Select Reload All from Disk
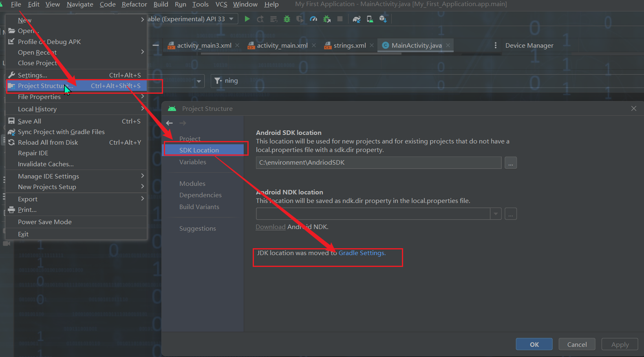 pyautogui.click(x=76, y=142)
